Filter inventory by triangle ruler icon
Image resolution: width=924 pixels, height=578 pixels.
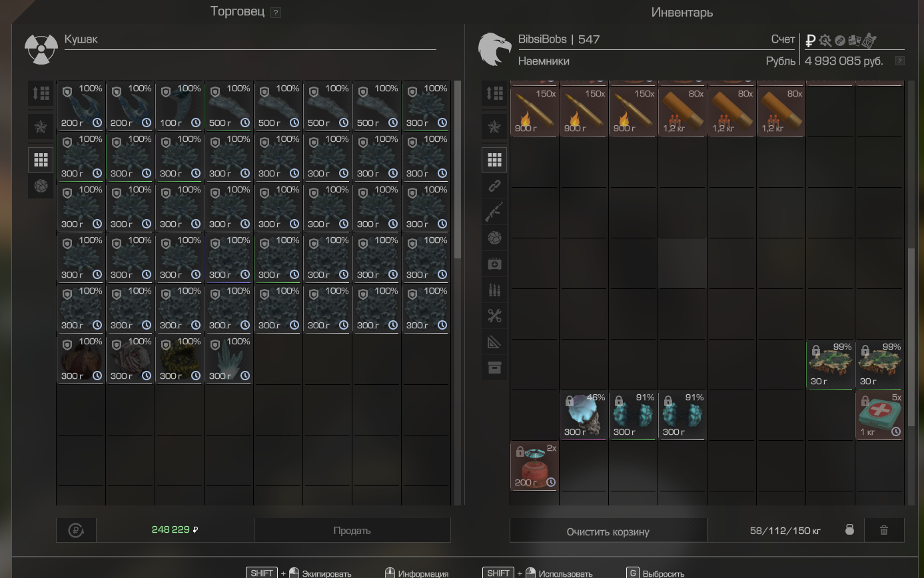(x=494, y=342)
